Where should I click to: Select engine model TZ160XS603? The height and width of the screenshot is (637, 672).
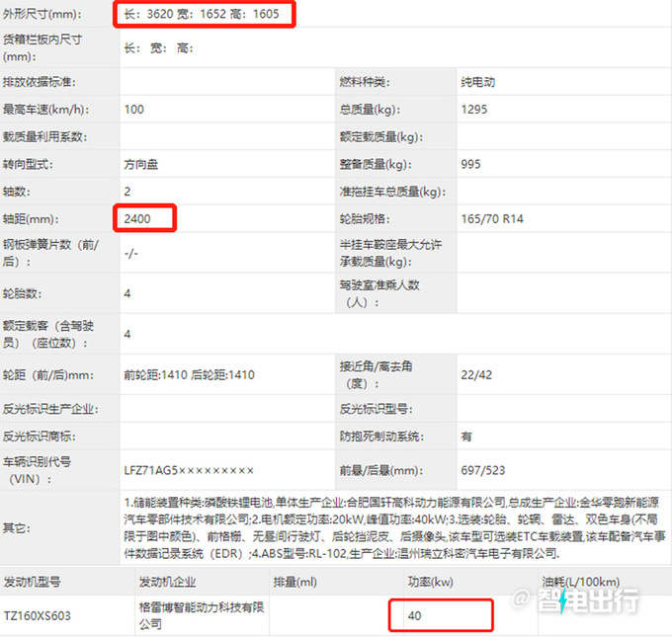[37, 615]
